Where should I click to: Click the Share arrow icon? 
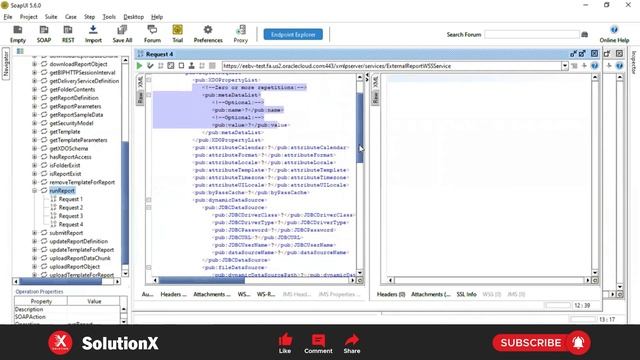pos(351,340)
